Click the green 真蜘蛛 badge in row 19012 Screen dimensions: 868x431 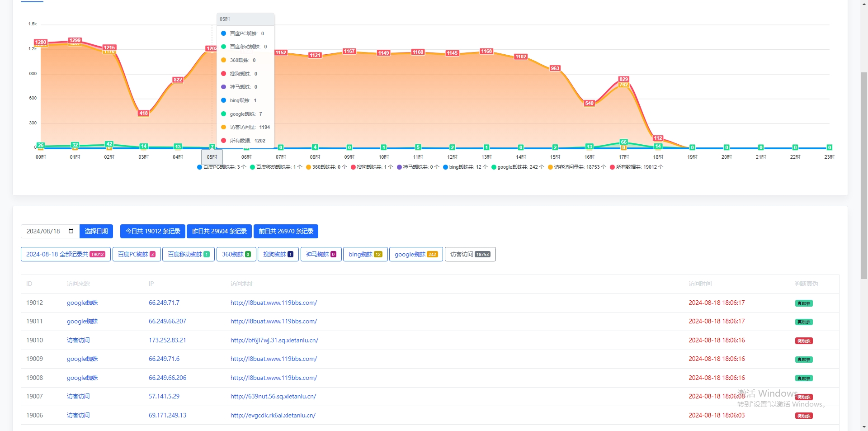804,303
